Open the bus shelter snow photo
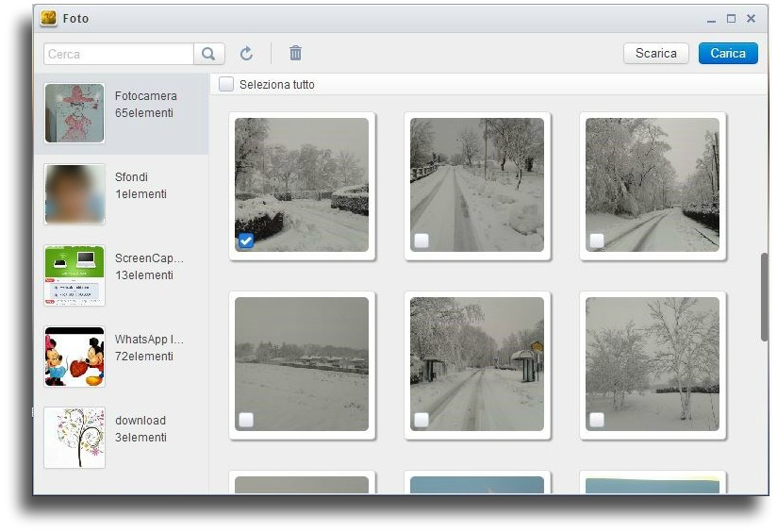 click(x=477, y=364)
